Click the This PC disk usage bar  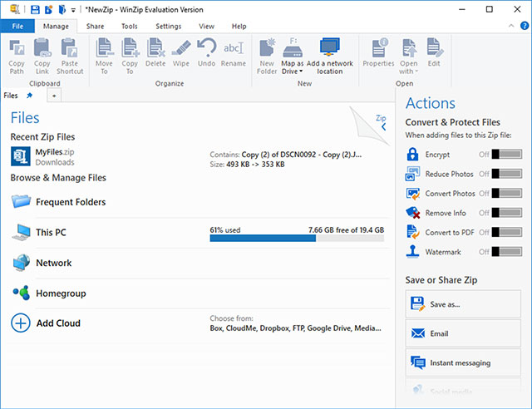pyautogui.click(x=297, y=238)
